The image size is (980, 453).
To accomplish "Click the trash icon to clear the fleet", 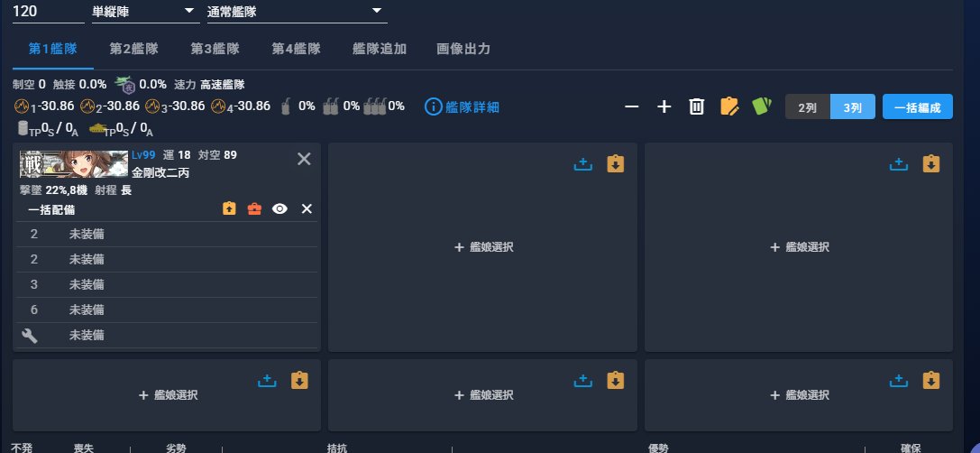I will click(x=696, y=106).
